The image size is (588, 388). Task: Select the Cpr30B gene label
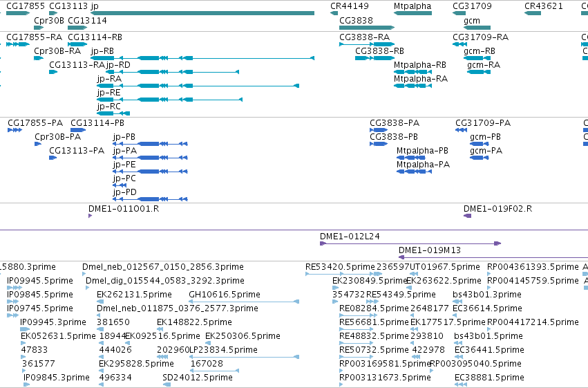[x=49, y=20]
